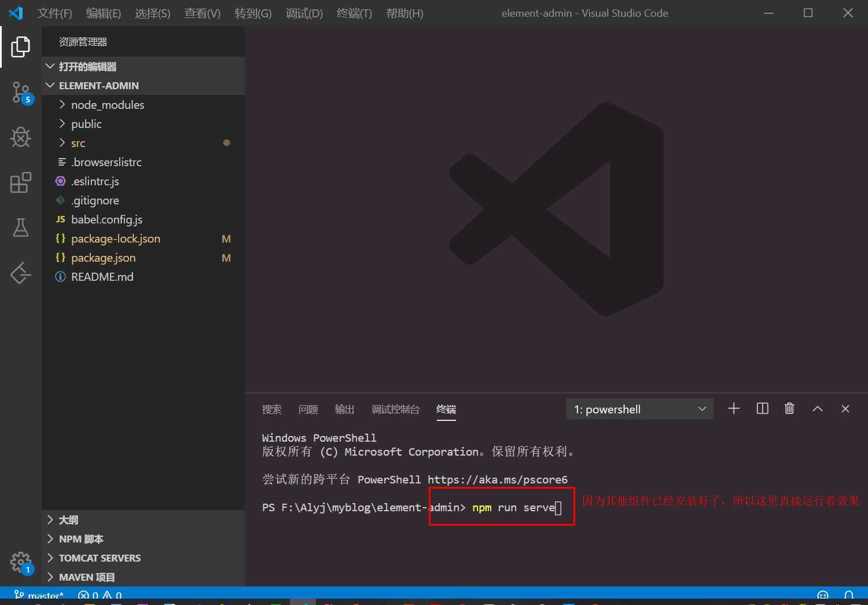Open the Debug view bug icon

click(x=21, y=137)
